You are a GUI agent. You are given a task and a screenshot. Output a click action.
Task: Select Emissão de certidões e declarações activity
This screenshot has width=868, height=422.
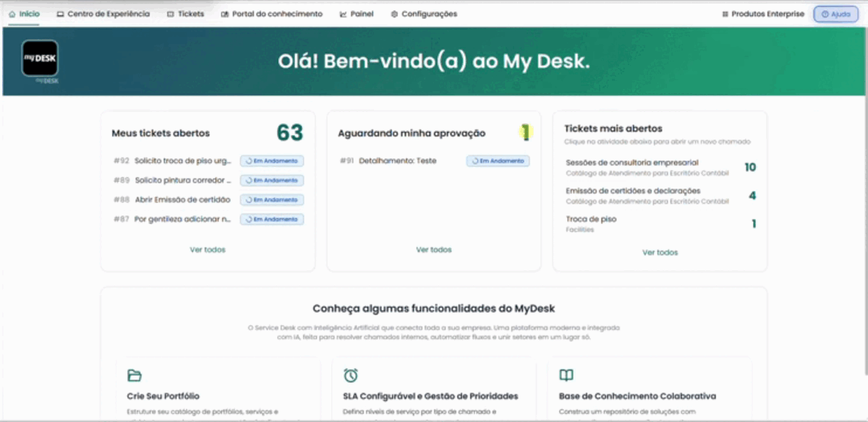point(660,195)
